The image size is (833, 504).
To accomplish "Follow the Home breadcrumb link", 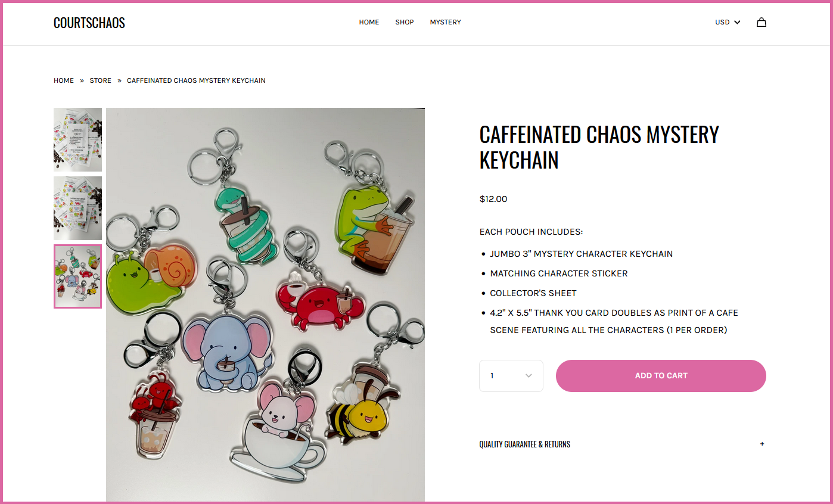I will 64,80.
